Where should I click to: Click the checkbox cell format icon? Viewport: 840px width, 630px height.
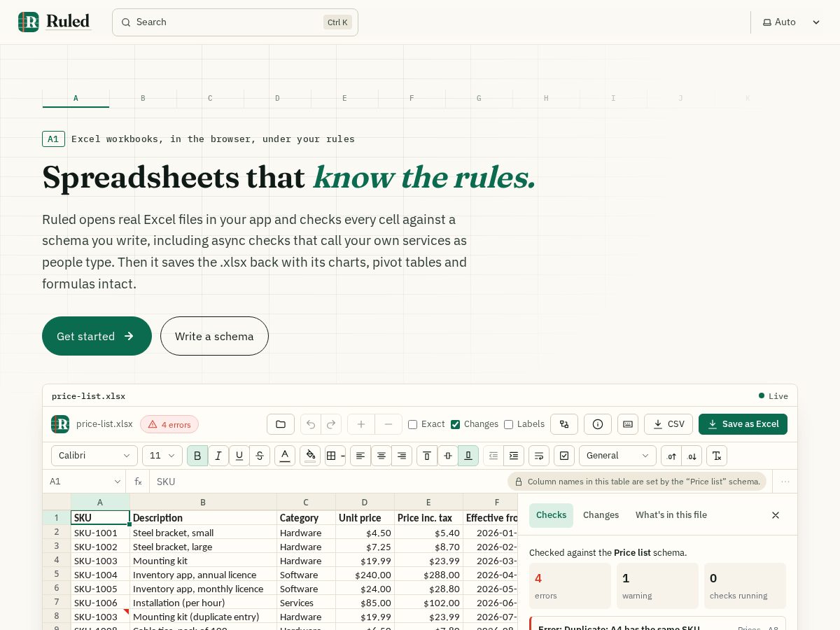(564, 456)
